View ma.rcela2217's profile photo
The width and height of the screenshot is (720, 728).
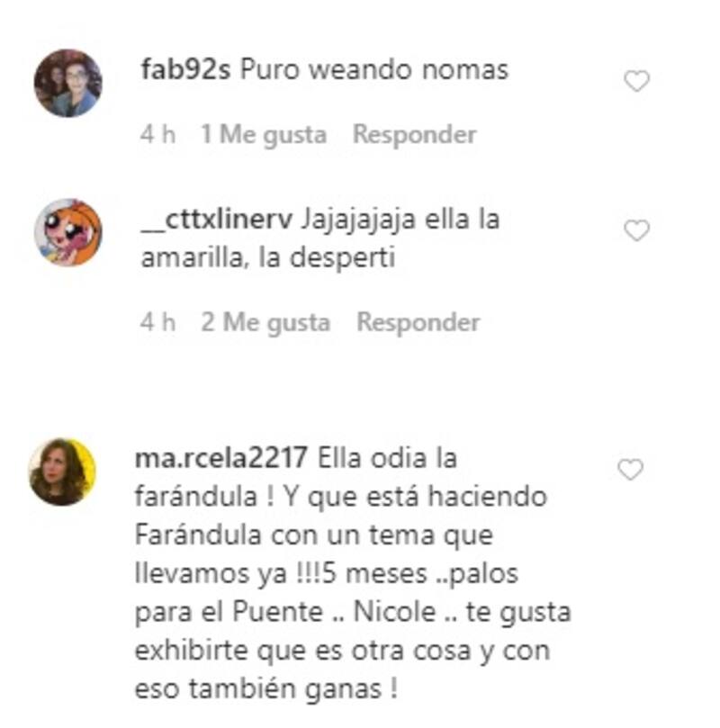(62, 472)
